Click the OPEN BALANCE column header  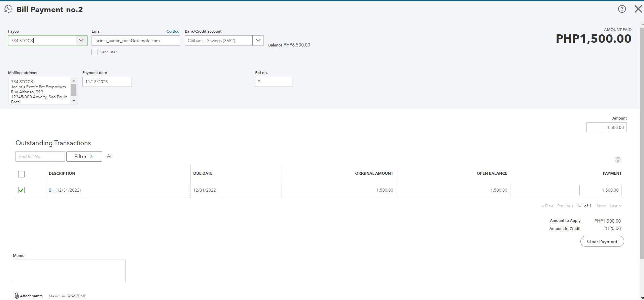tap(492, 173)
